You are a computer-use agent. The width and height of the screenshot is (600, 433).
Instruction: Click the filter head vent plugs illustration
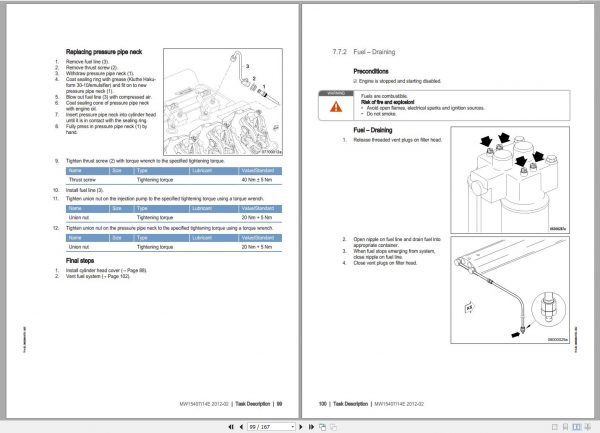click(510, 180)
